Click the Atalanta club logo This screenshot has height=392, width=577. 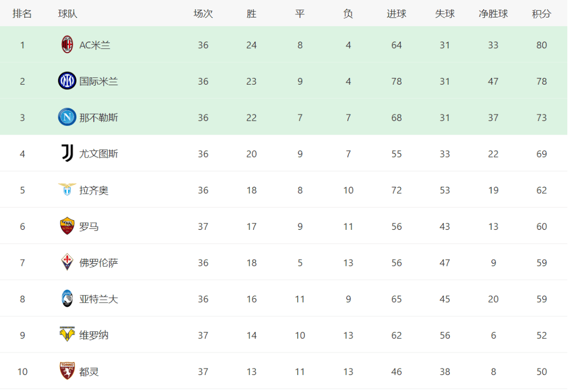click(67, 299)
